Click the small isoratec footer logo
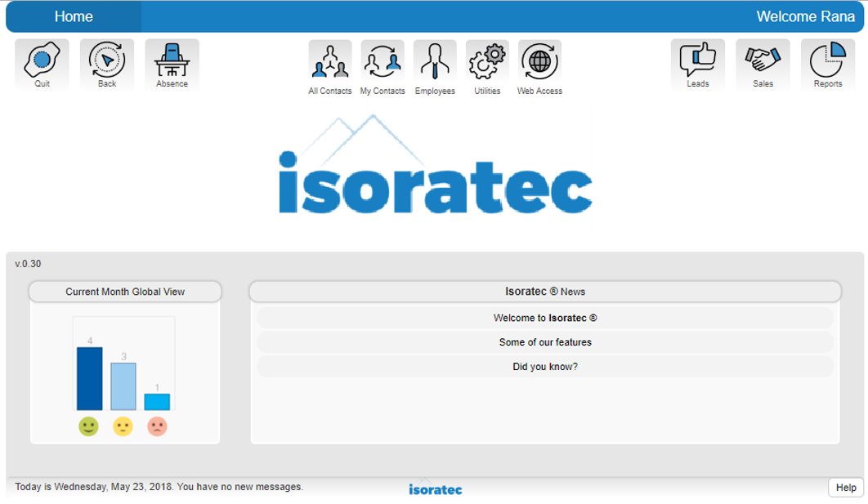 [x=435, y=489]
